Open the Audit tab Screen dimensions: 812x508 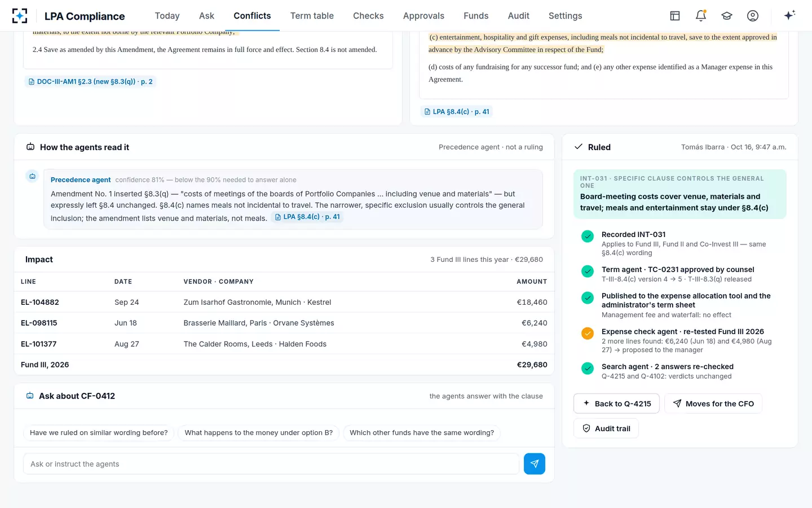(519, 16)
